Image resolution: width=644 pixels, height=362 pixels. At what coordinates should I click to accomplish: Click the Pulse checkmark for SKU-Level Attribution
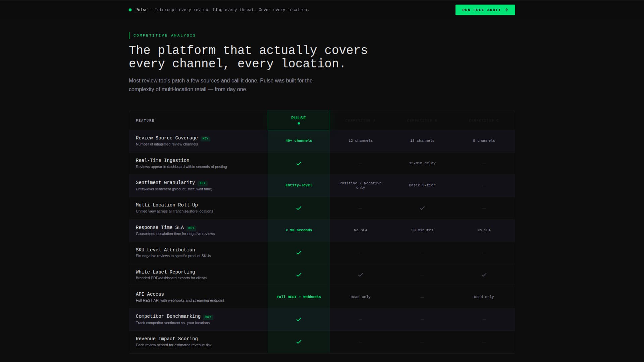coord(299,253)
